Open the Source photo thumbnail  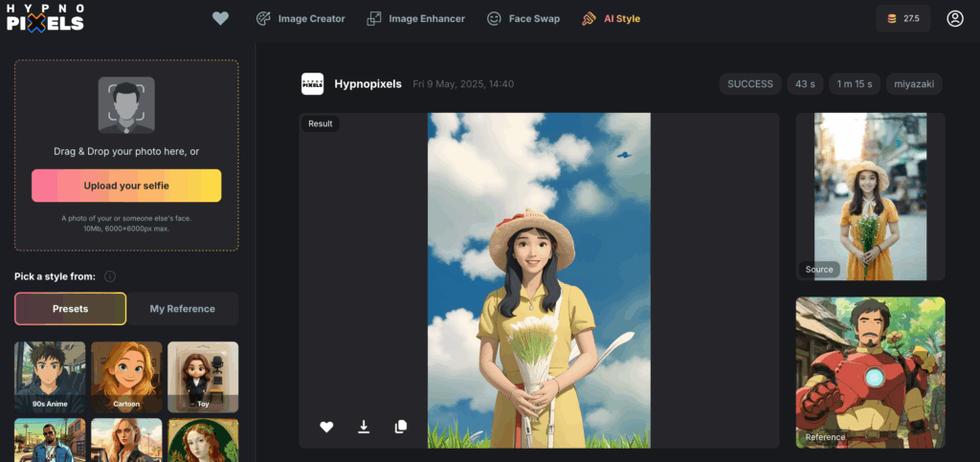(x=870, y=197)
